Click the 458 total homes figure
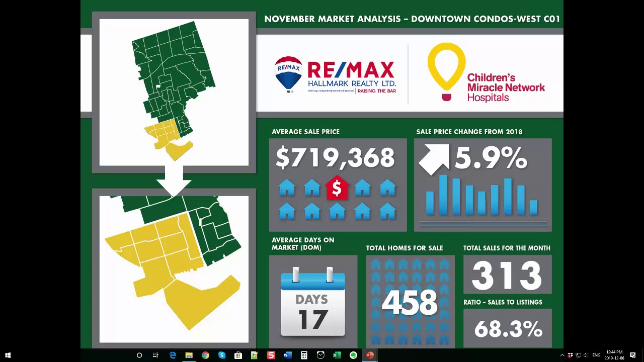644x362 pixels. [x=410, y=302]
